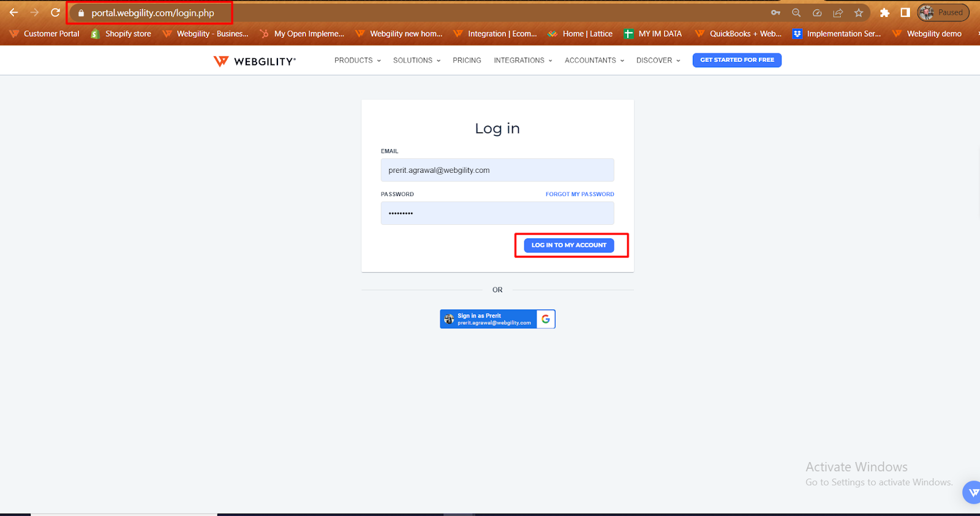Click GET STARTED FOR FREE button

tap(737, 60)
